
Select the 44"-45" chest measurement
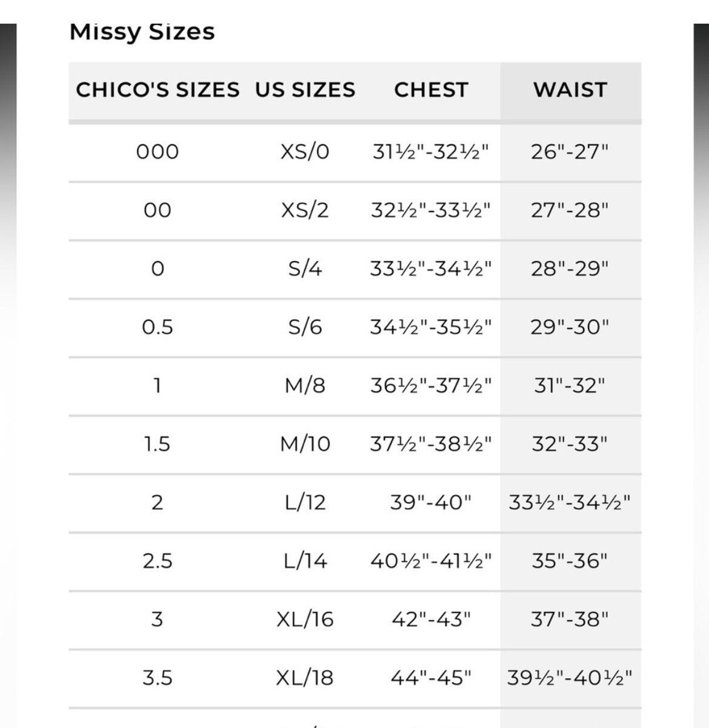tap(431, 678)
